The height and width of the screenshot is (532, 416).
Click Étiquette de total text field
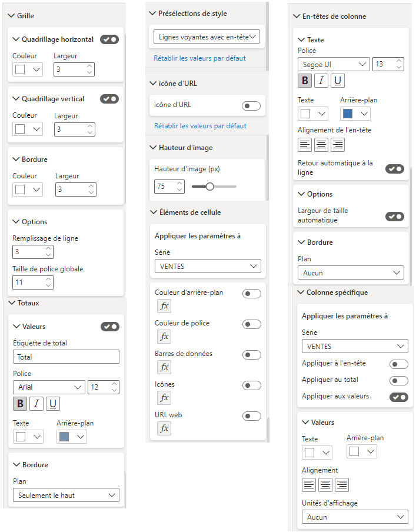pyautogui.click(x=66, y=357)
